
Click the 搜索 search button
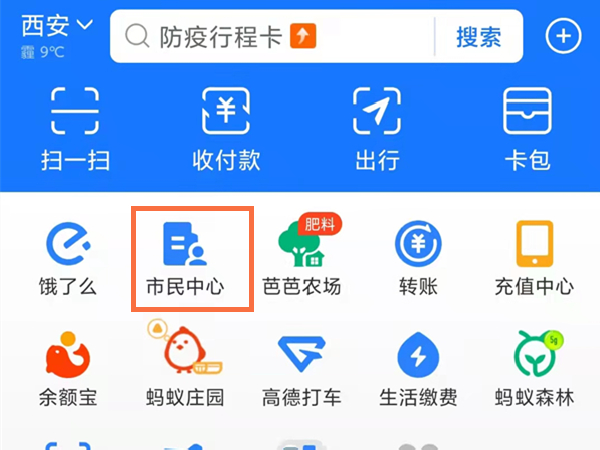tap(479, 37)
